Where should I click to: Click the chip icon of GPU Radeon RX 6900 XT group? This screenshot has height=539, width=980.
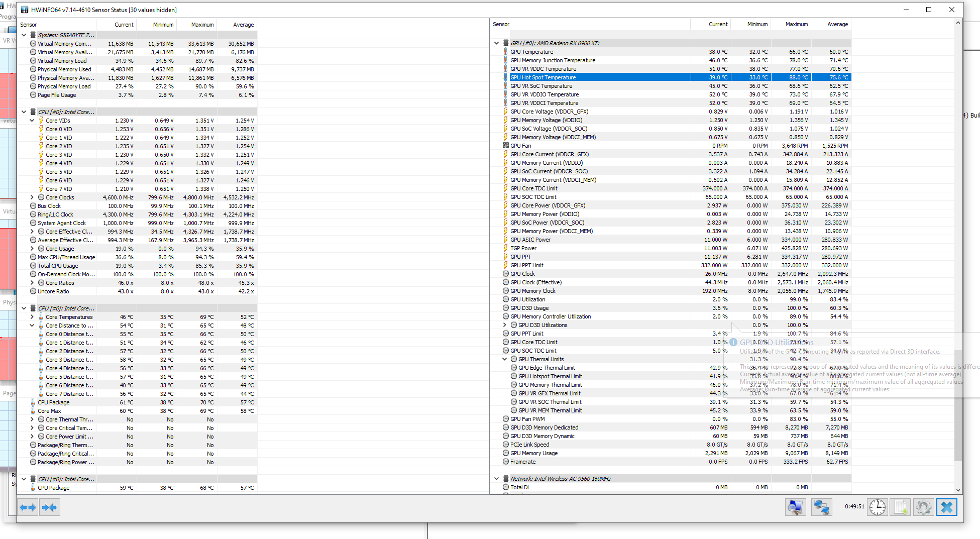point(506,43)
